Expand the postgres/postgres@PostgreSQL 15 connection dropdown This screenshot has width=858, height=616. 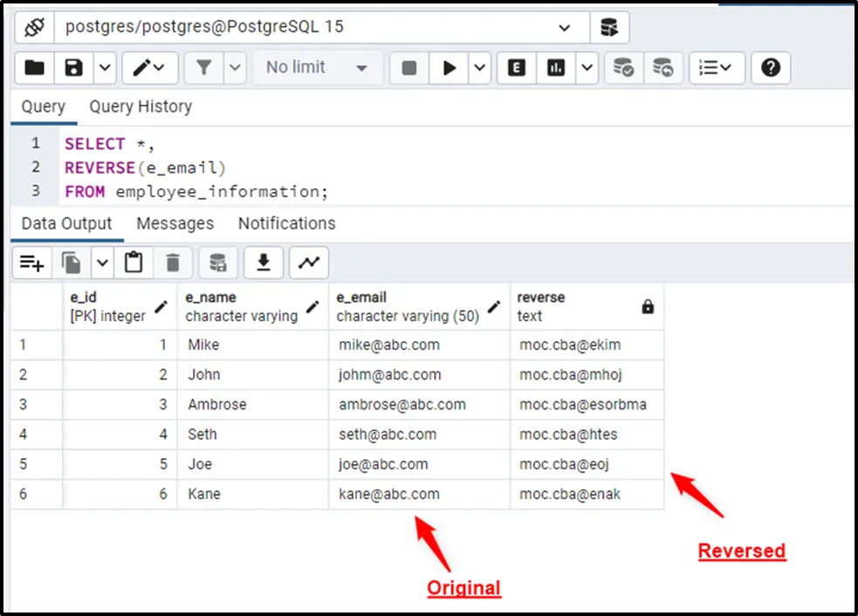tap(564, 27)
